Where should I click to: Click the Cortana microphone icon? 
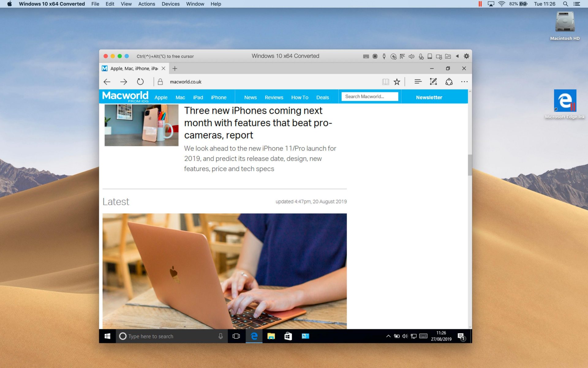pyautogui.click(x=221, y=336)
